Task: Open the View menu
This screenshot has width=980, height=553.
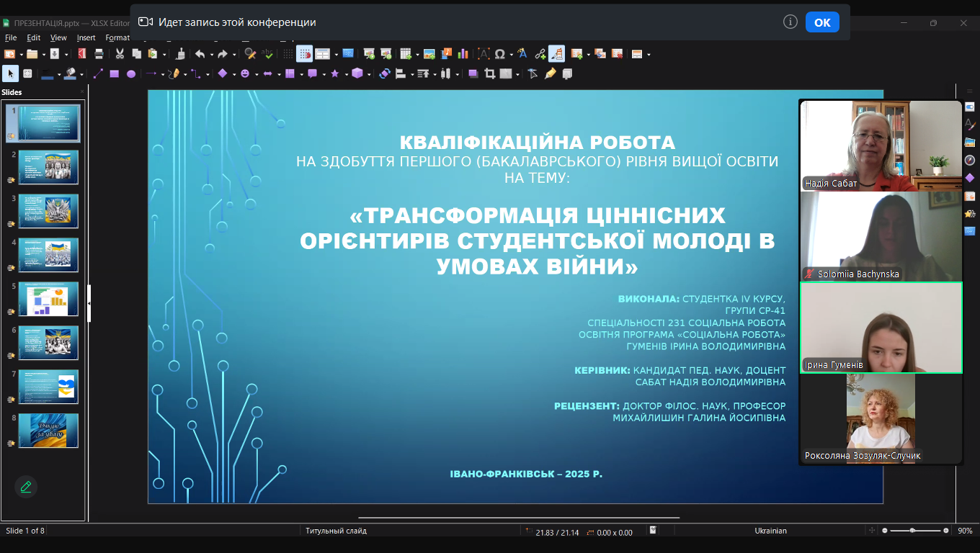Action: pyautogui.click(x=58, y=37)
